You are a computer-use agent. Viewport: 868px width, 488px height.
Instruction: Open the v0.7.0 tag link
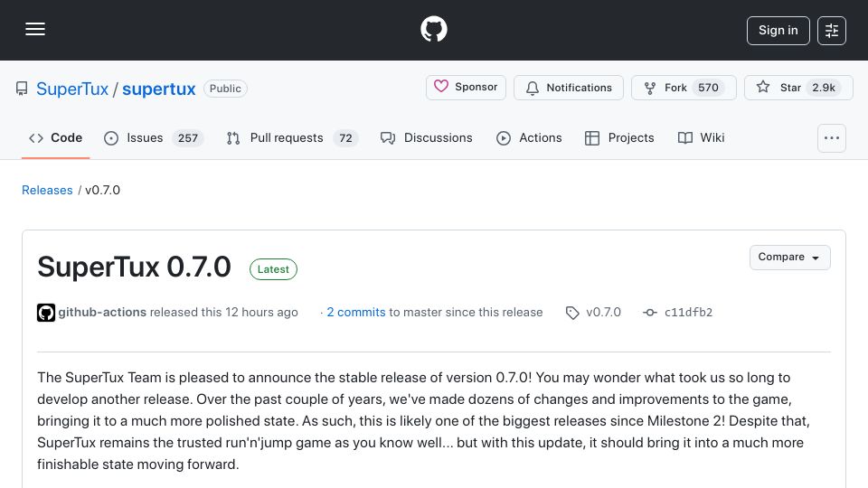pyautogui.click(x=593, y=312)
